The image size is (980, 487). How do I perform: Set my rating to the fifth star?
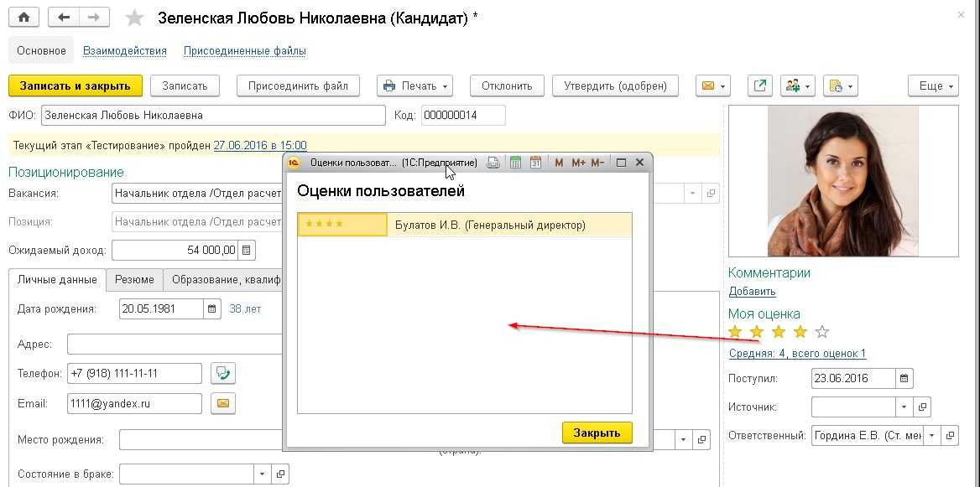pyautogui.click(x=822, y=333)
